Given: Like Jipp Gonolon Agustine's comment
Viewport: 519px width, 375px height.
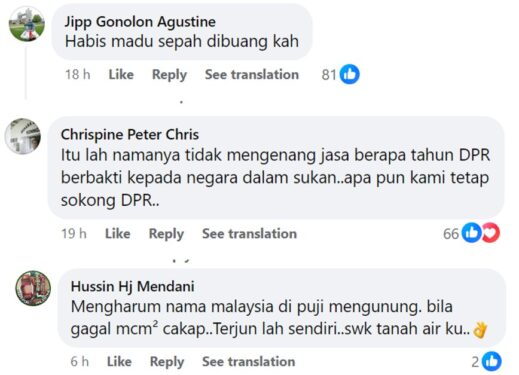Looking at the screenshot, I should coord(121,74).
